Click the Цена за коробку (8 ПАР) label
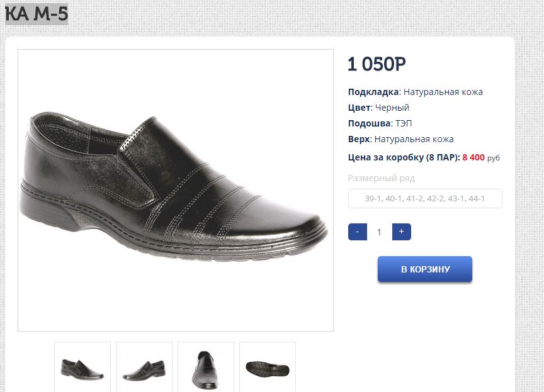This screenshot has height=392, width=544. click(404, 157)
